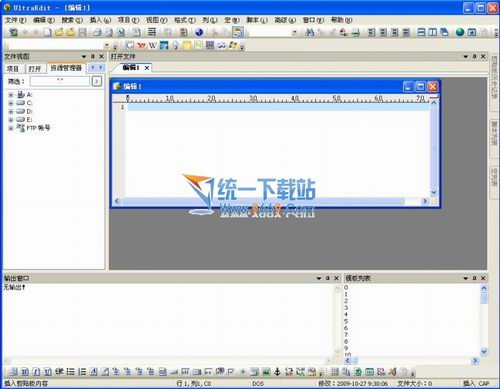Click the Yahoo search icon
Viewport: 500px width, 389px height.
click(x=141, y=45)
